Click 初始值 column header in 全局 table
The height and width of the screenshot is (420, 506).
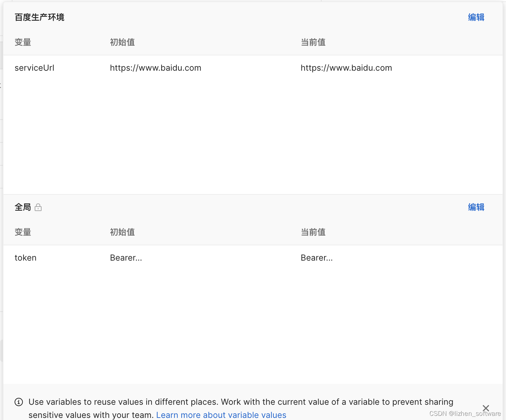122,232
